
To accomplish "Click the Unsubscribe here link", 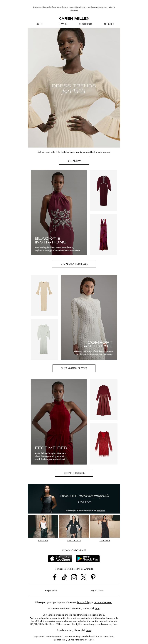I will (x=103, y=602).
